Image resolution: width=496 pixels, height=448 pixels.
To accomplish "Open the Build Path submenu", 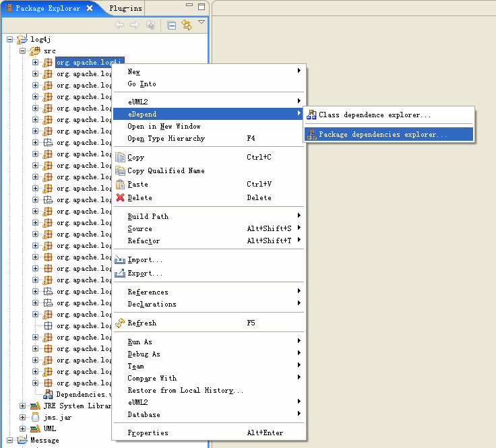I will (209, 216).
